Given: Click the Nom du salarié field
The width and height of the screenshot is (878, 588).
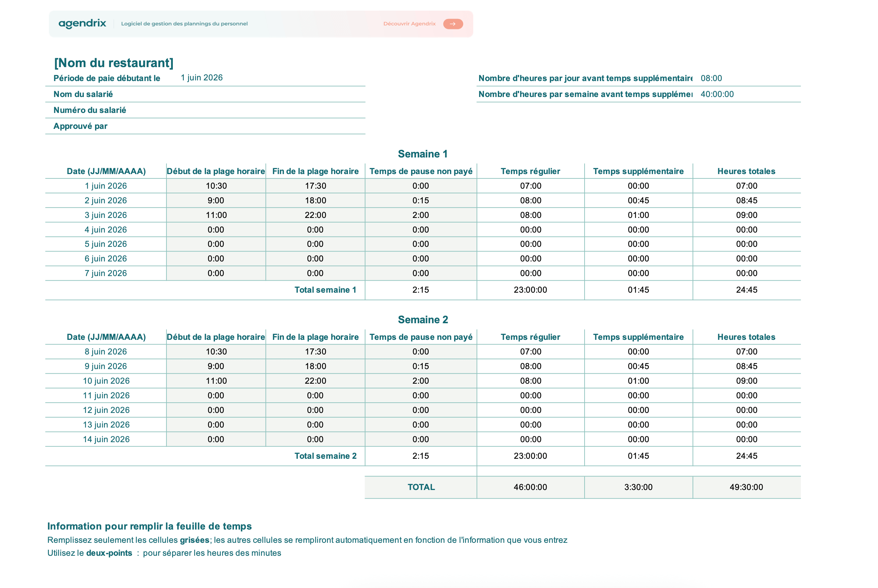Looking at the screenshot, I should (x=205, y=94).
